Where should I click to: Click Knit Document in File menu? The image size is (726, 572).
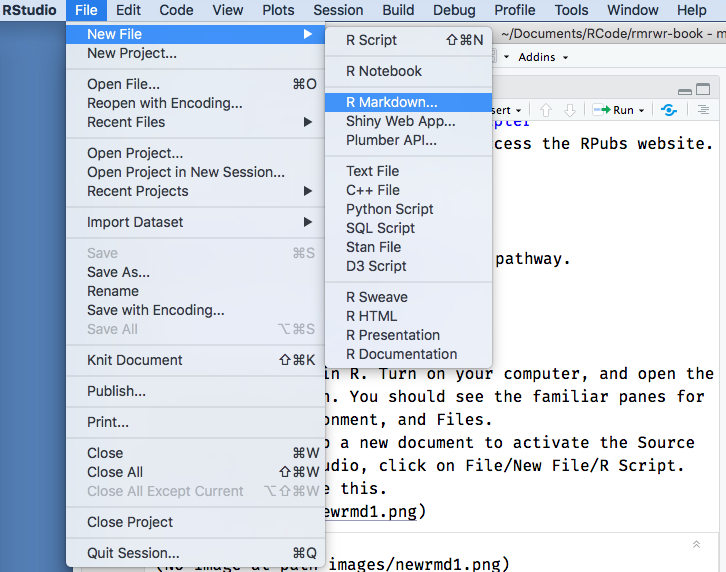(135, 360)
